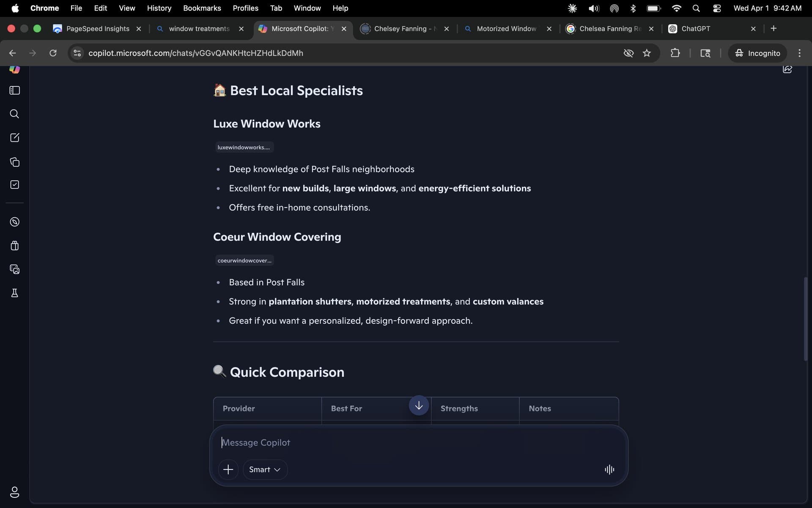Toggle Incognito mode indicator in the toolbar
This screenshot has width=812, height=508.
tap(757, 53)
